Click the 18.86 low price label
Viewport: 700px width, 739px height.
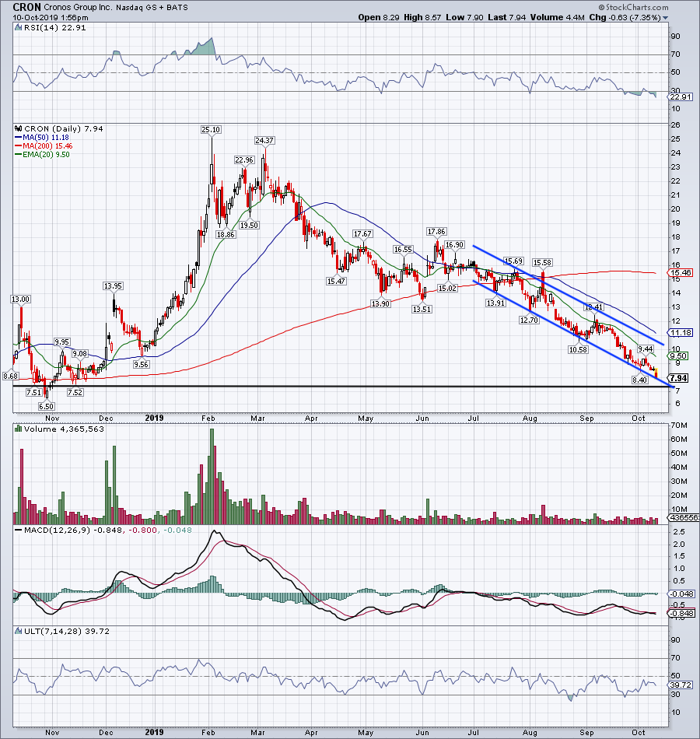[x=226, y=234]
